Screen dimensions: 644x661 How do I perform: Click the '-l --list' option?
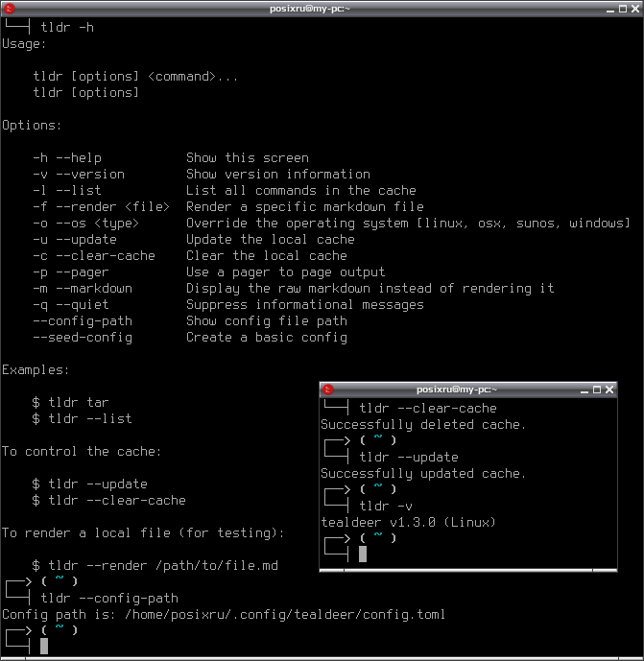pos(67,191)
